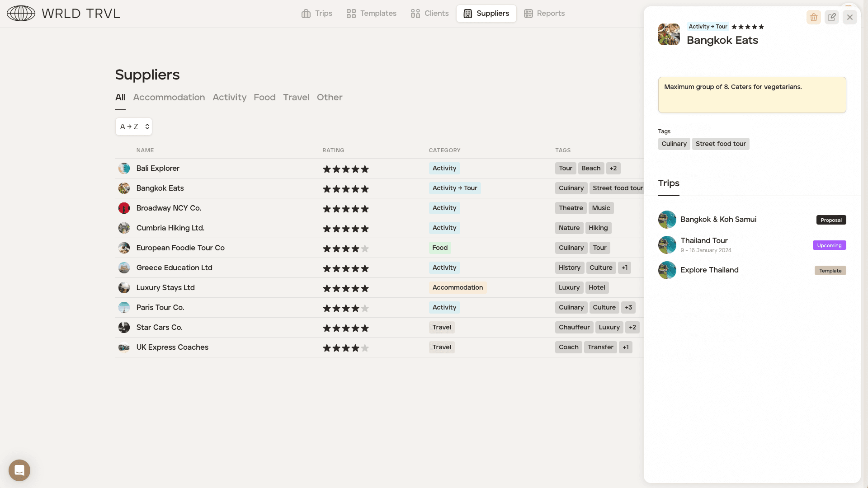The height and width of the screenshot is (488, 868).
Task: Click Bangkok Eats row avatar
Action: click(124, 188)
